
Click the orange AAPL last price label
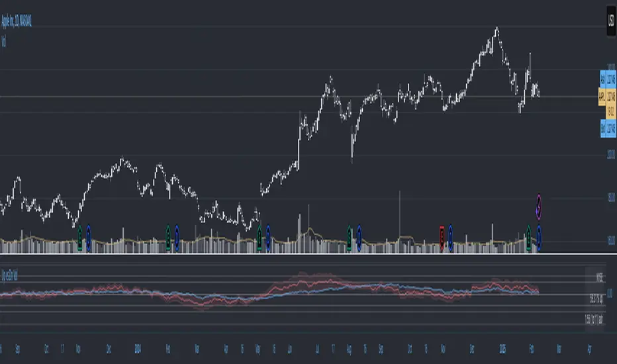(x=607, y=97)
